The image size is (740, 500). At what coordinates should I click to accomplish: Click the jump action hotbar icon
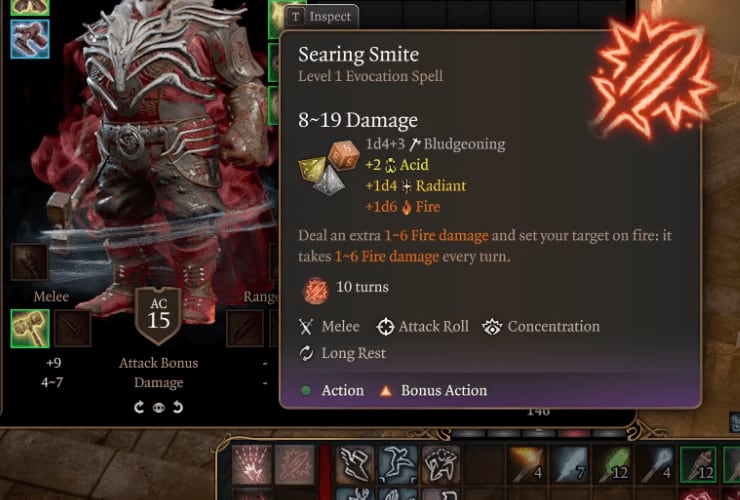(397, 465)
